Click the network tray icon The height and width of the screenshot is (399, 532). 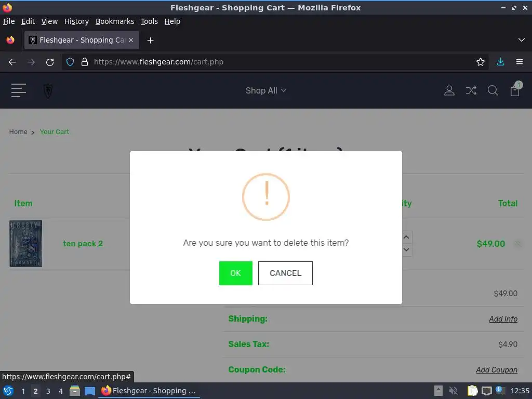[486, 391]
